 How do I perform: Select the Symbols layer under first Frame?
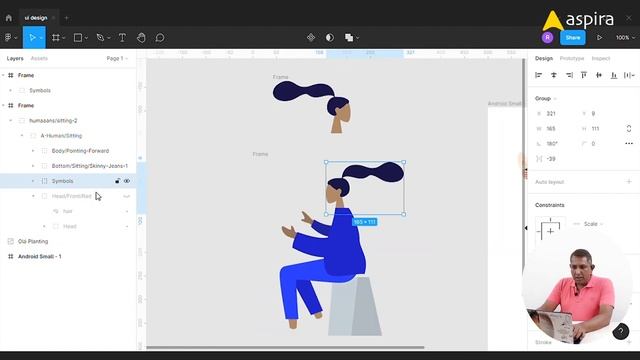[x=40, y=90]
